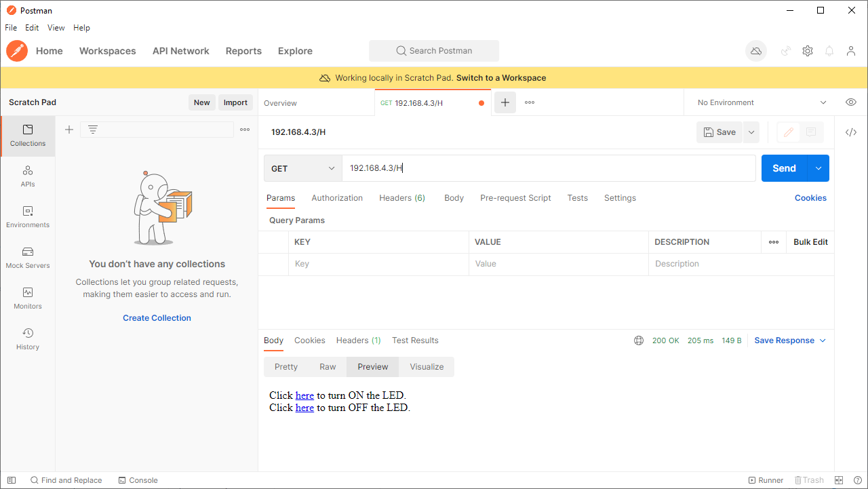Open the Test Results tab
Screen dimensions: 868x489
415,340
